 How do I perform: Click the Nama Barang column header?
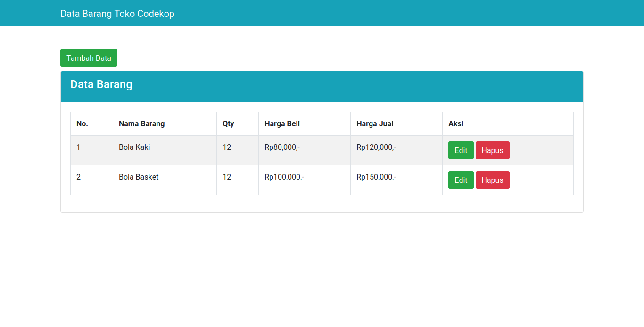[x=142, y=123]
